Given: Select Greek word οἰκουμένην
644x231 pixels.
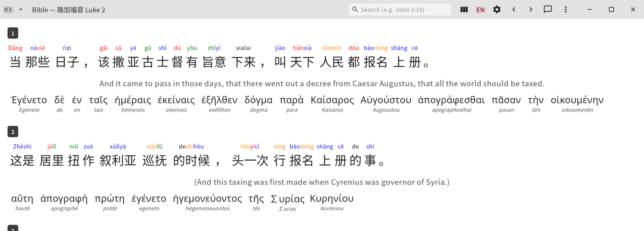Looking at the screenshot, I should (577, 100).
